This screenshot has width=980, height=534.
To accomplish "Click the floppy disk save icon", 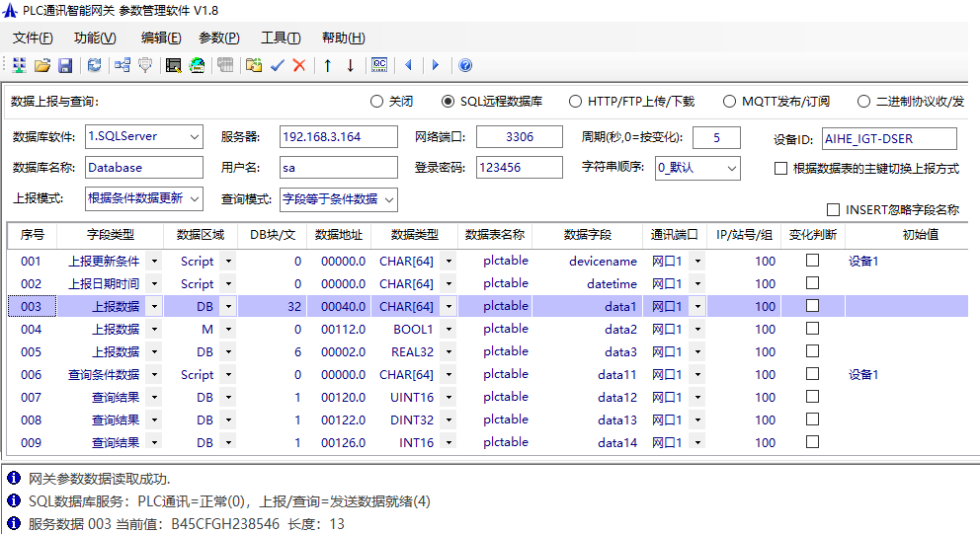I will point(65,65).
